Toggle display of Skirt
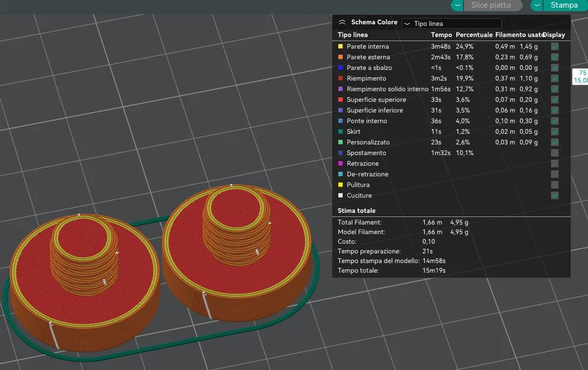 click(x=555, y=131)
